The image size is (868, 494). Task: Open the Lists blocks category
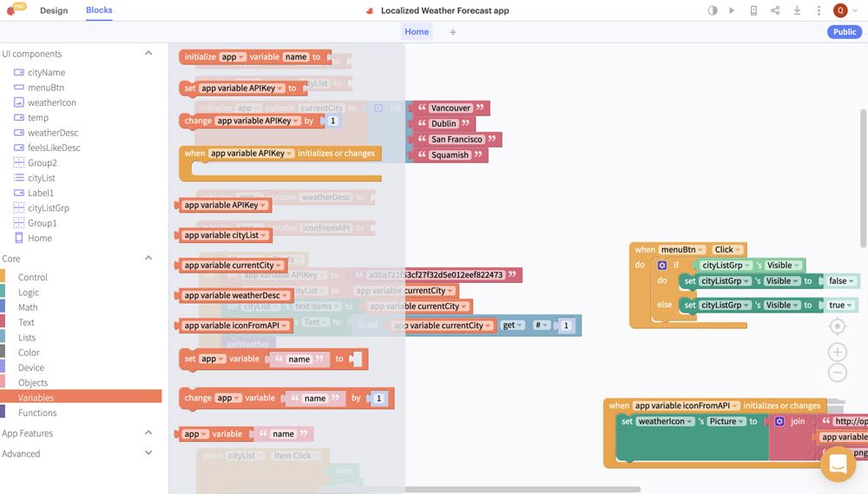(27, 337)
